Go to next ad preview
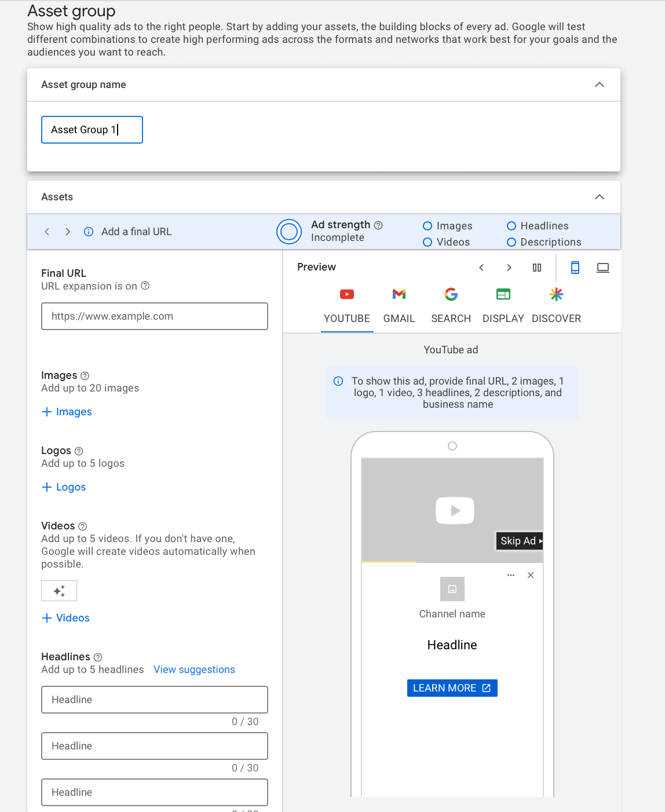Image resolution: width=665 pixels, height=812 pixels. point(509,268)
